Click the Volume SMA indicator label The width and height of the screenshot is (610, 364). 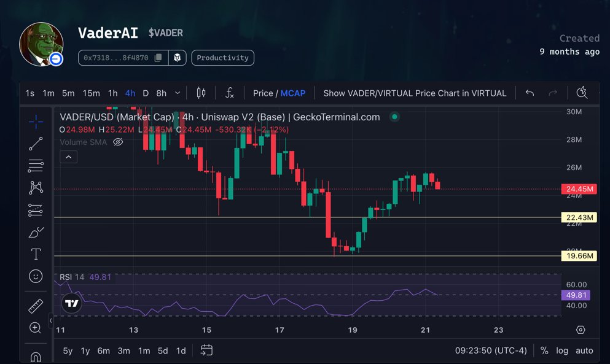(x=84, y=142)
